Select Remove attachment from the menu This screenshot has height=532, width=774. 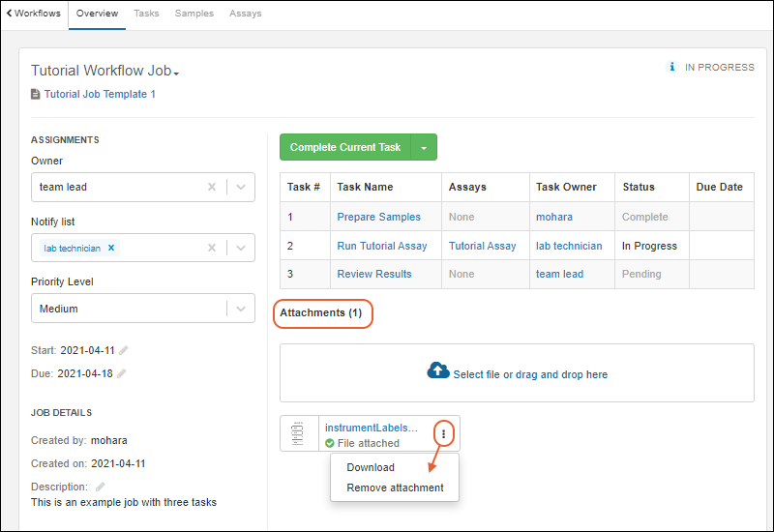pyautogui.click(x=395, y=488)
